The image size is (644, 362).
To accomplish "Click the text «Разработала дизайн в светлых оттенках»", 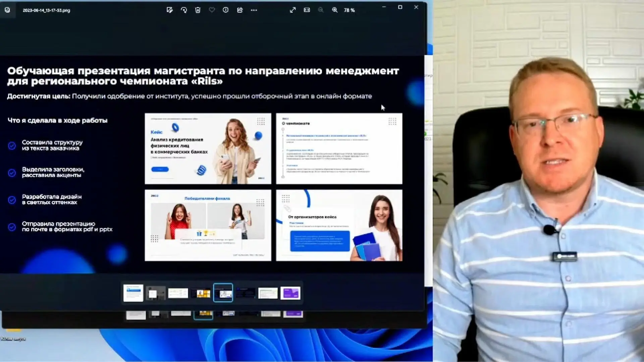I will tap(52, 199).
